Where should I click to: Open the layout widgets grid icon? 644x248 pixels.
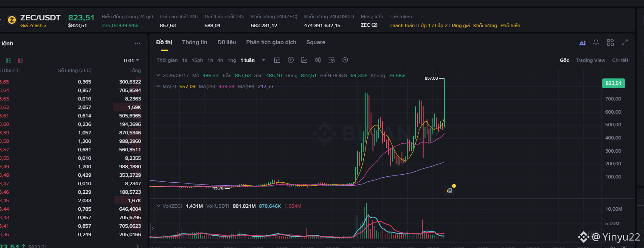(610, 42)
